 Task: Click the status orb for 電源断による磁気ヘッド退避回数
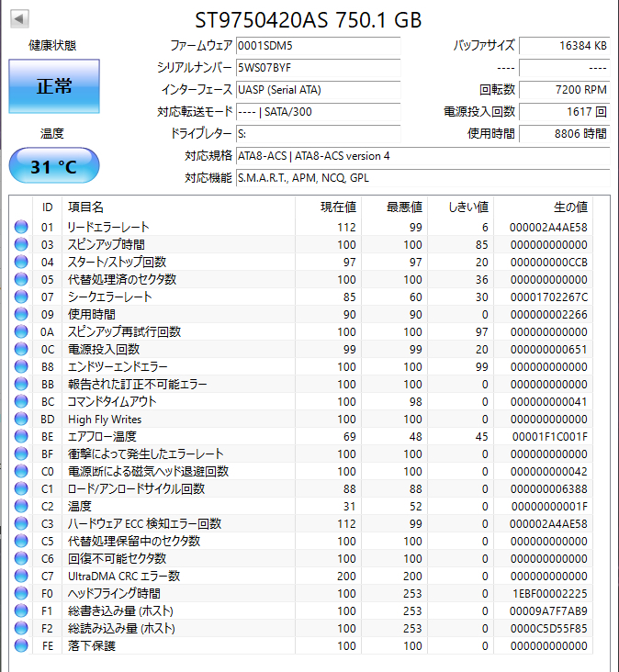[x=21, y=471]
